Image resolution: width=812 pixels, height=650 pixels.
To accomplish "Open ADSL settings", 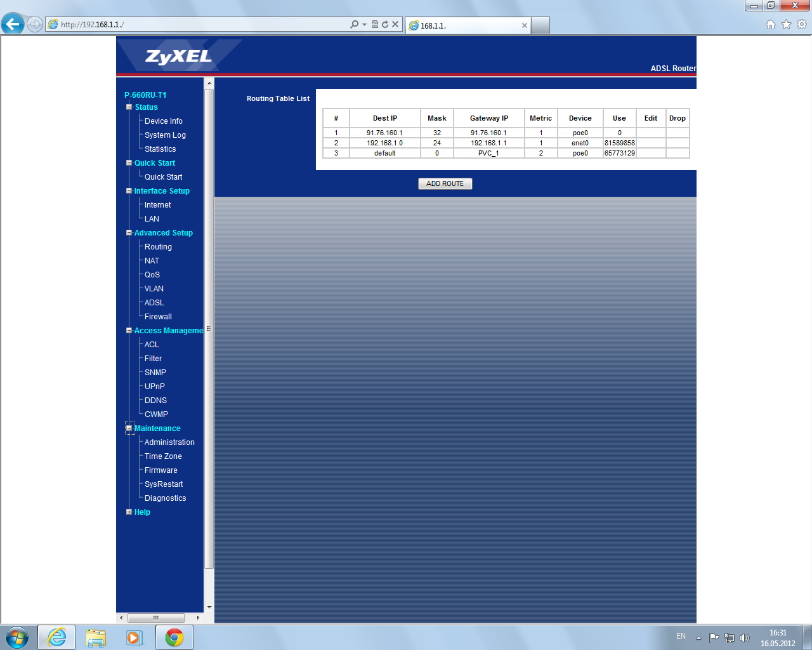I will pos(154,303).
